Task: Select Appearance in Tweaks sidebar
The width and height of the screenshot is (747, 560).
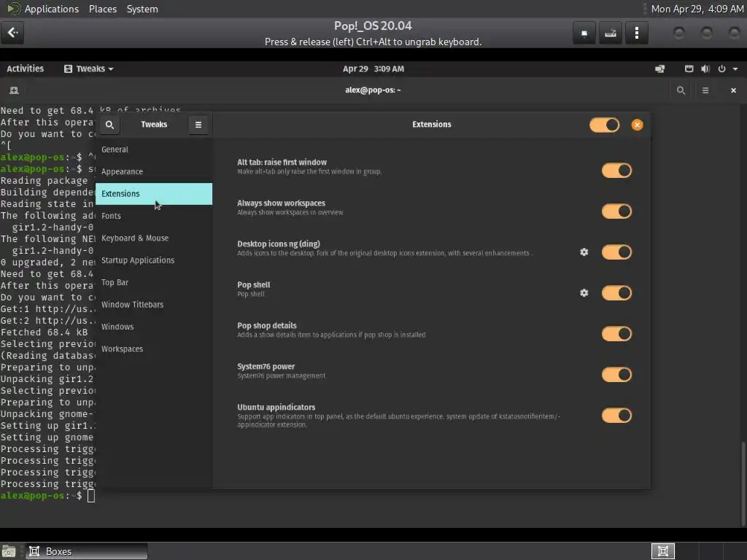Action: tap(154, 171)
